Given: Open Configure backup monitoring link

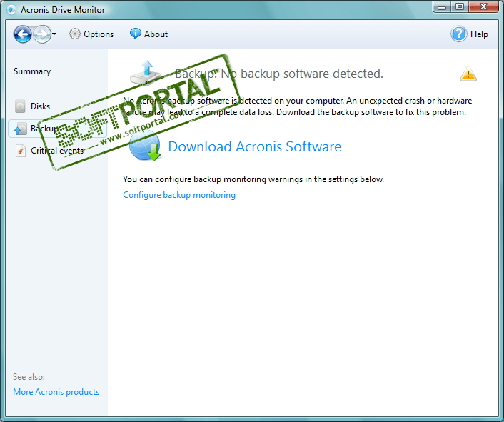Looking at the screenshot, I should coord(179,195).
